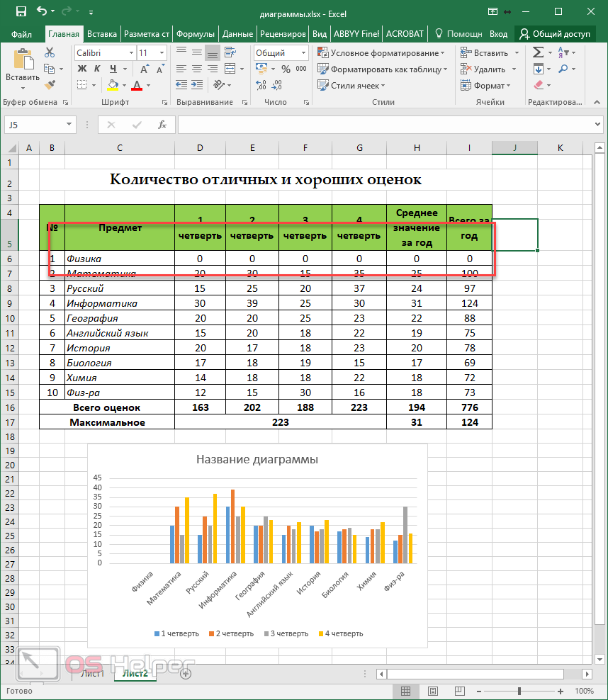Click the yellow fill color bucket
This screenshot has height=700, width=608.
tap(113, 85)
